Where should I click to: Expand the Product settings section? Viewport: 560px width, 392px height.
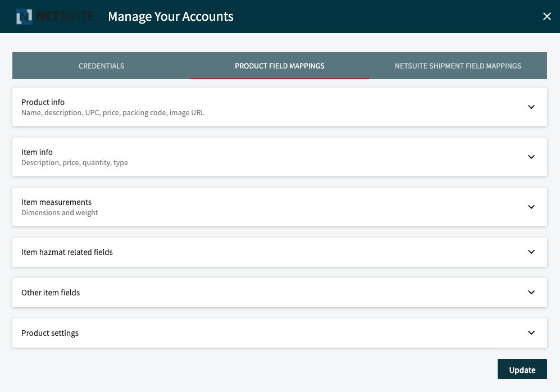531,332
